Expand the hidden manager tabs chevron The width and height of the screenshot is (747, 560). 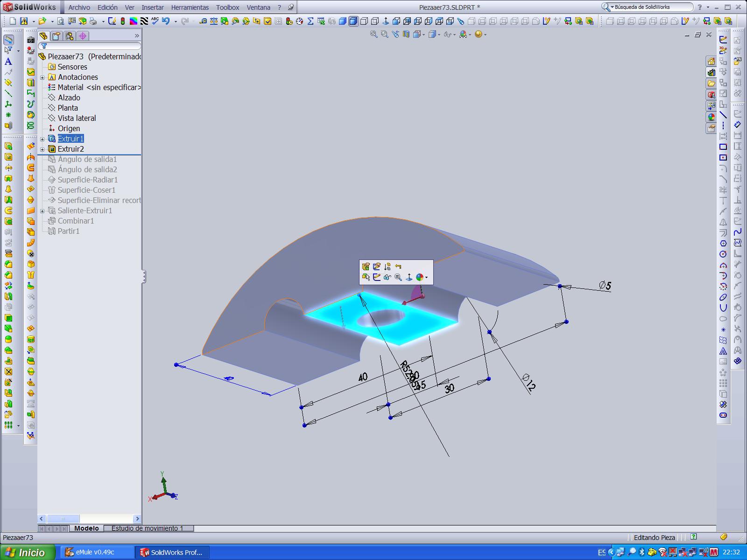(x=137, y=36)
